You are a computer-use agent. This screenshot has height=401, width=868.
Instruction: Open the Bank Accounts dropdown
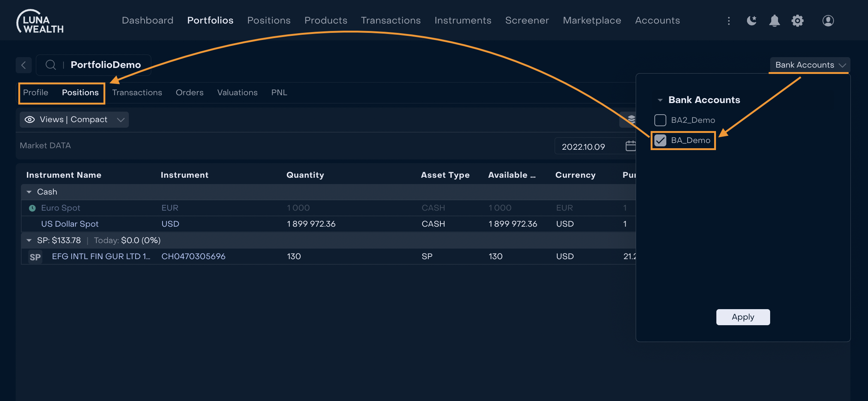point(810,65)
